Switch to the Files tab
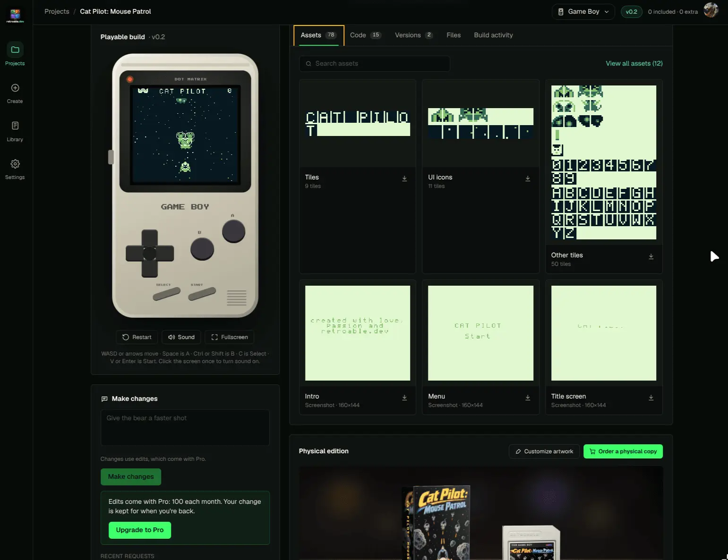728x560 pixels. click(454, 35)
